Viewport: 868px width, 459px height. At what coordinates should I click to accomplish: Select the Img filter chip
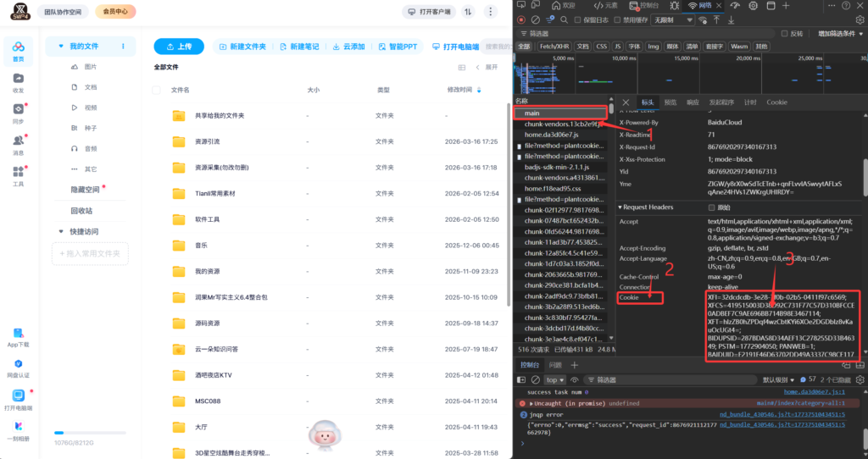[654, 47]
